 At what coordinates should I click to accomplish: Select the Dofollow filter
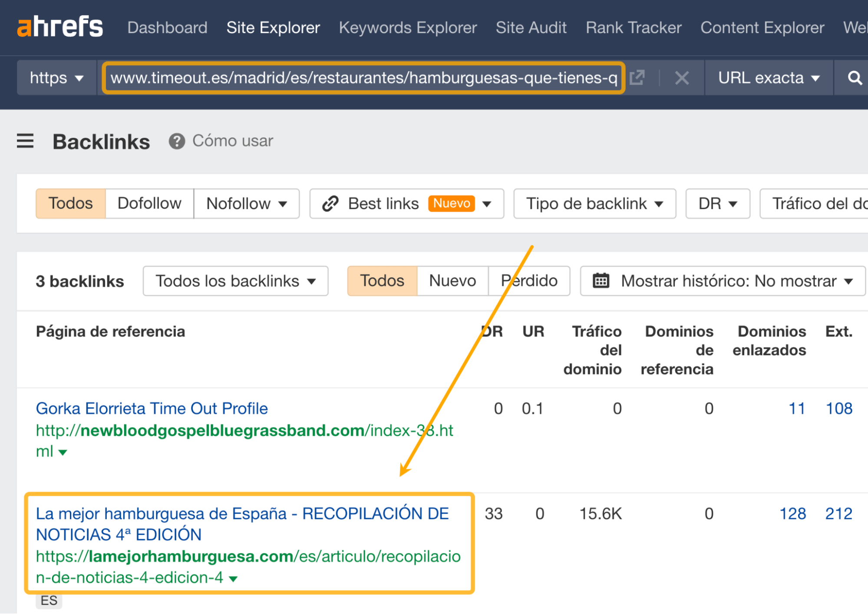coord(149,203)
